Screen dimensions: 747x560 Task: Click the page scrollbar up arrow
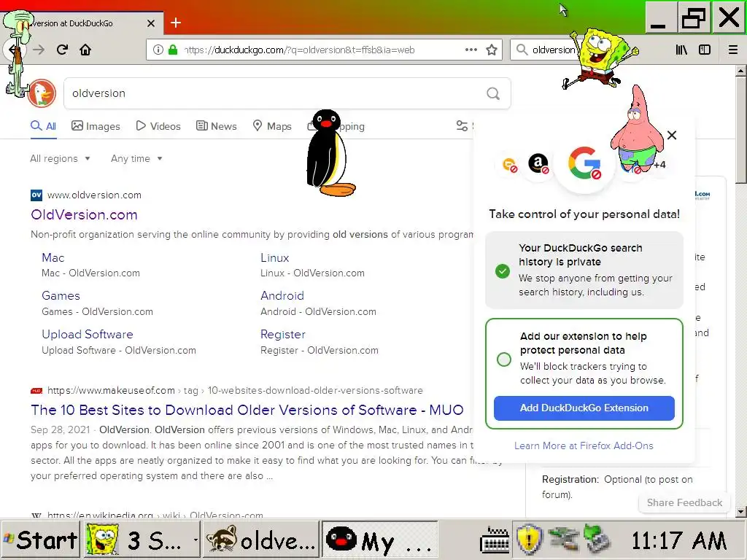(x=740, y=71)
